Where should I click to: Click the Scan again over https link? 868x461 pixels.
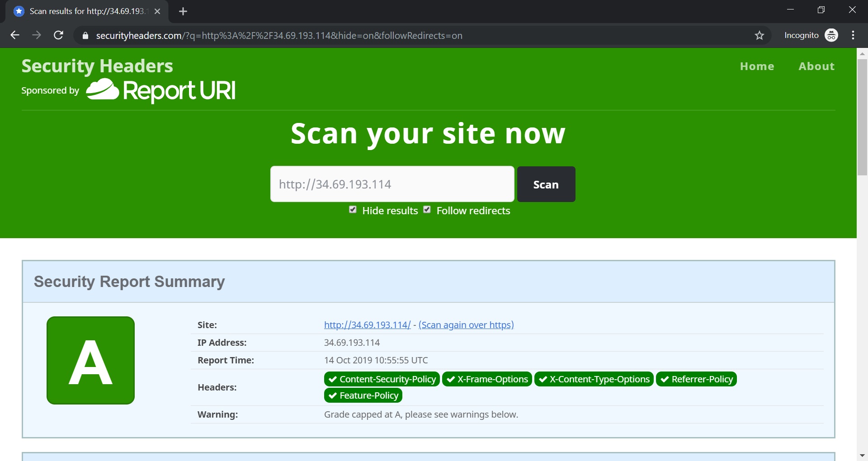[x=466, y=325]
